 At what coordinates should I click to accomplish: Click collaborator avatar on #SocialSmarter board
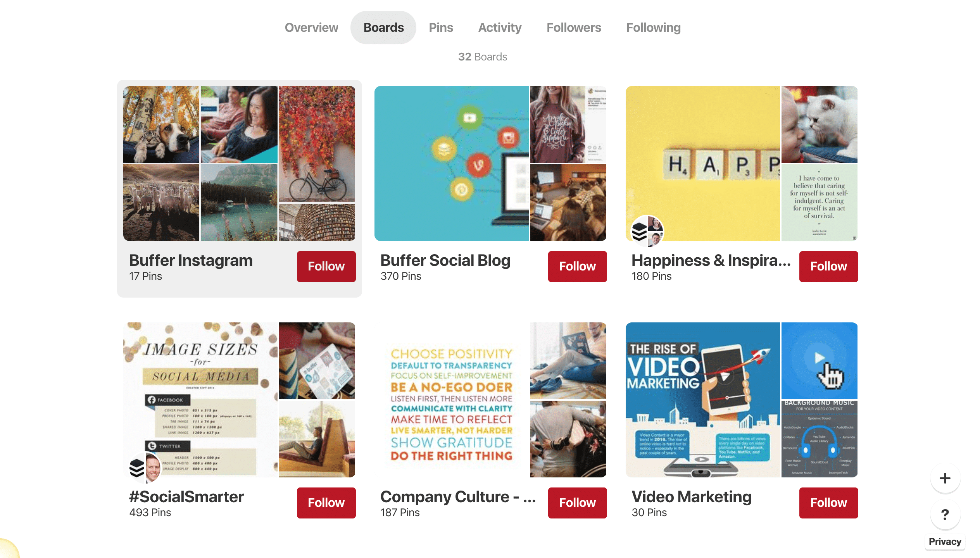(x=145, y=468)
